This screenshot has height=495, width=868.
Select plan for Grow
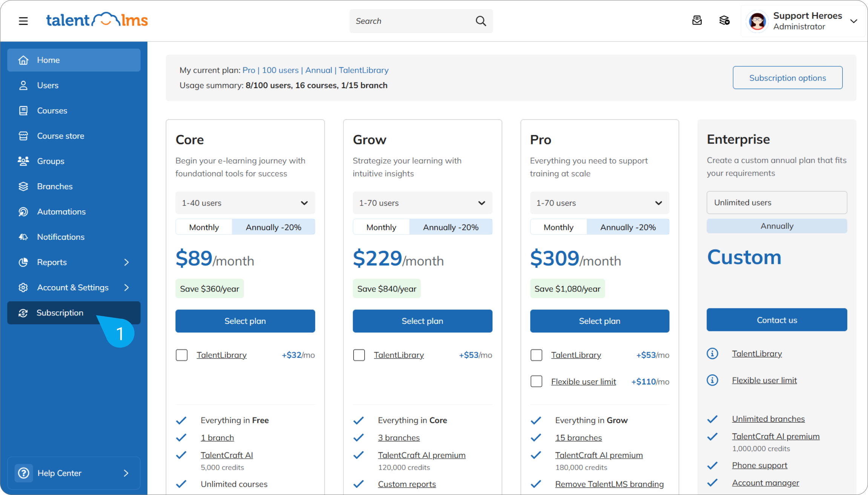[422, 321]
